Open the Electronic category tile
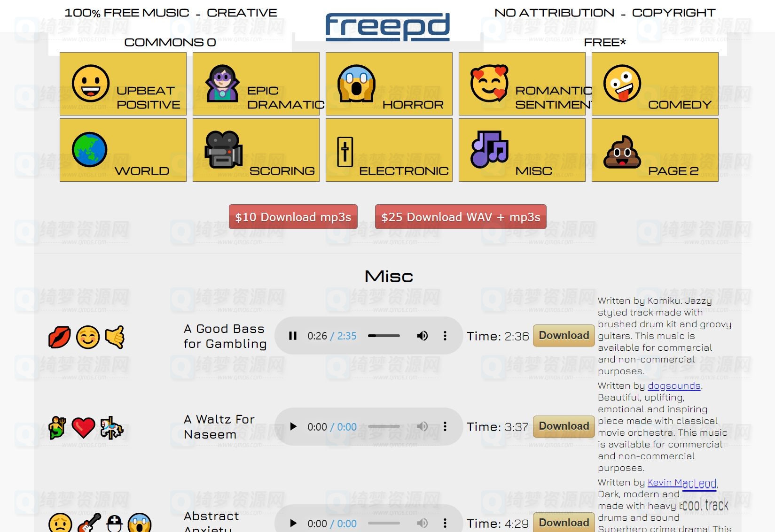This screenshot has width=775, height=532. click(x=389, y=150)
